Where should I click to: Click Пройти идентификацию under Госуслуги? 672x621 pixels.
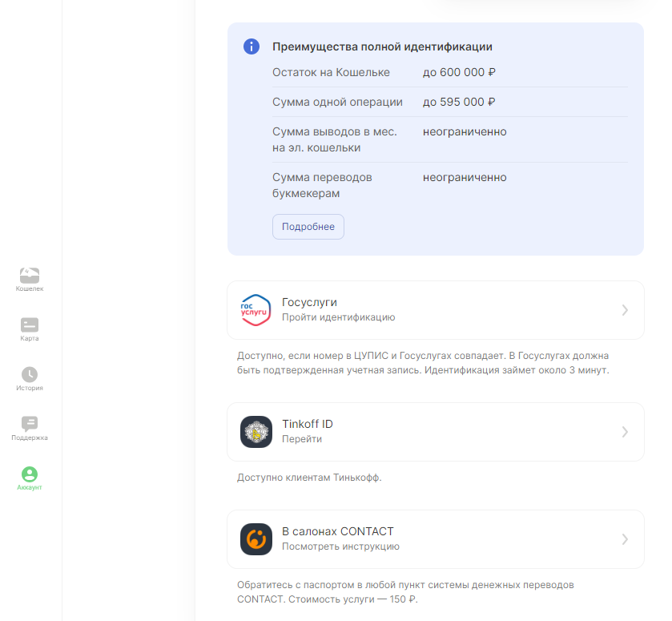(339, 317)
